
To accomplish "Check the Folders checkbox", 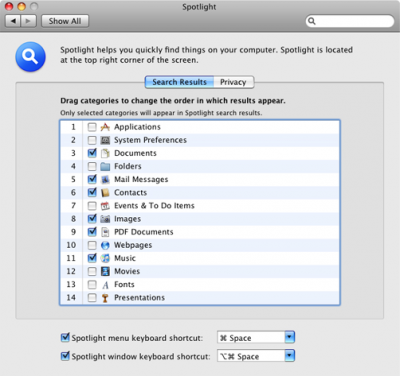I will coord(92,166).
